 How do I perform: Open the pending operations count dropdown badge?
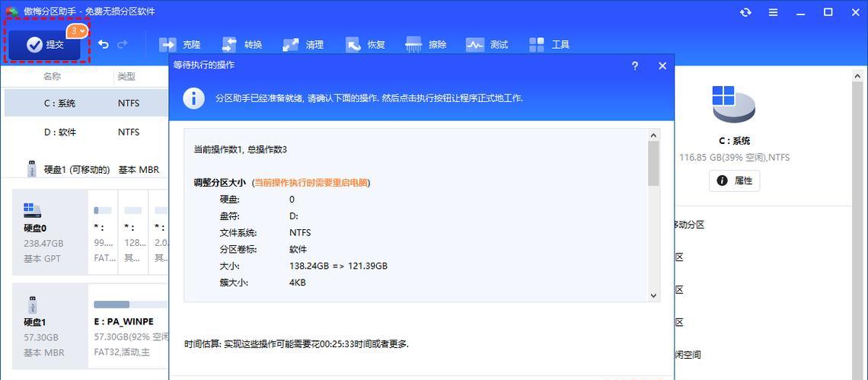tap(78, 31)
